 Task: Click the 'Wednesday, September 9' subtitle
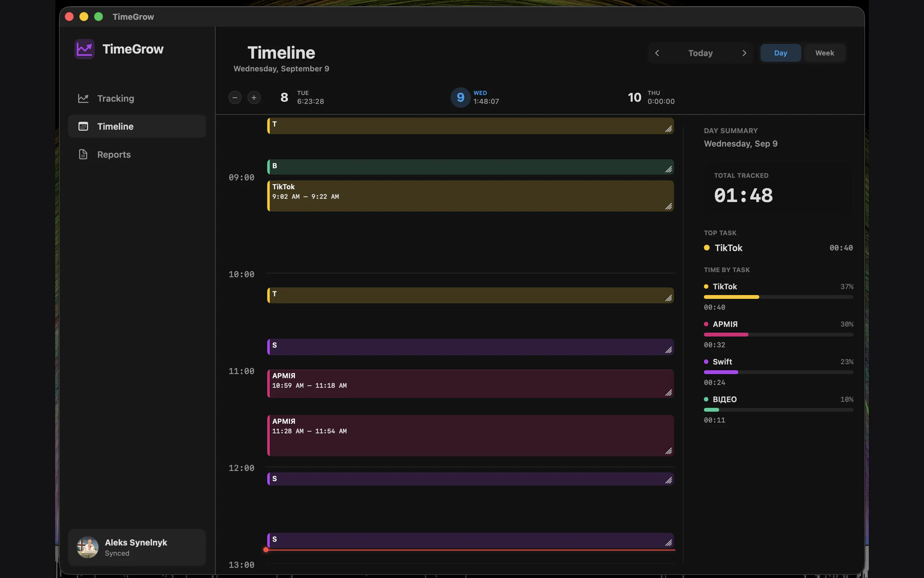(x=281, y=69)
